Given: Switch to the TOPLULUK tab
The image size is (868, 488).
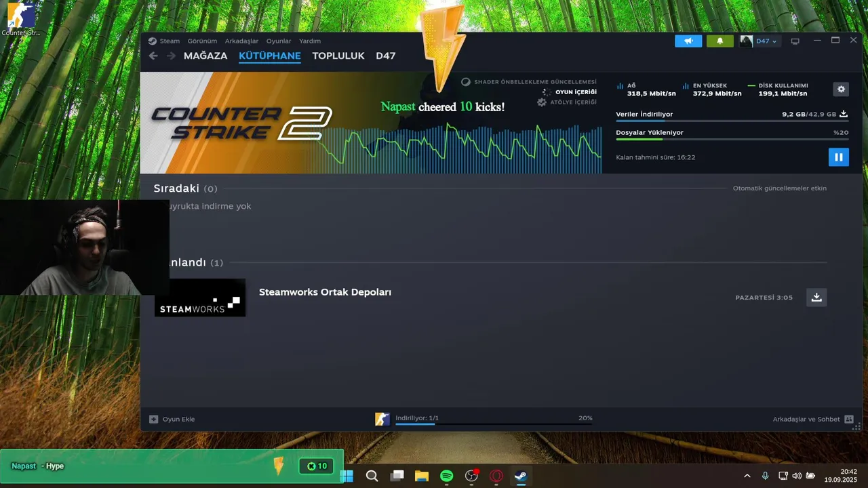Looking at the screenshot, I should [338, 56].
